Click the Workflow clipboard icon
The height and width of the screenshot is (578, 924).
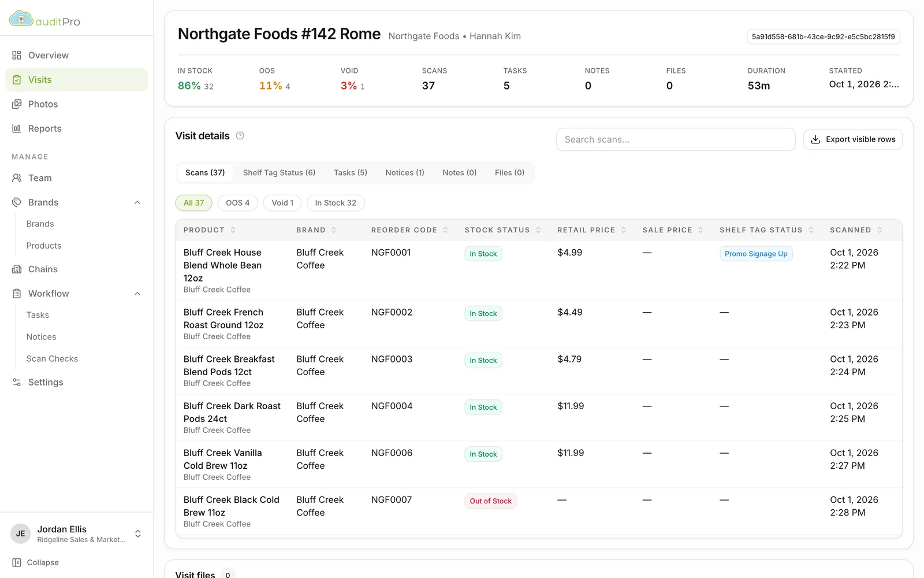(x=17, y=294)
